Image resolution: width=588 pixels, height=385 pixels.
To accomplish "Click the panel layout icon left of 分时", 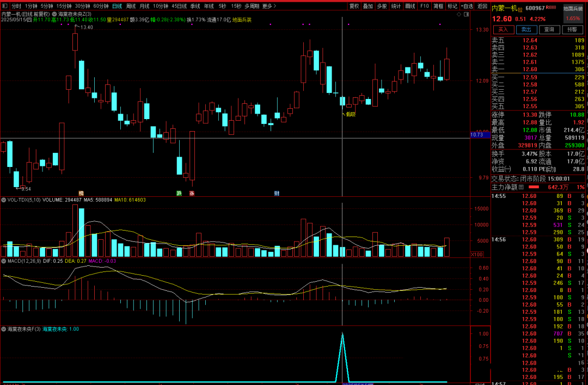I will coord(5,6).
